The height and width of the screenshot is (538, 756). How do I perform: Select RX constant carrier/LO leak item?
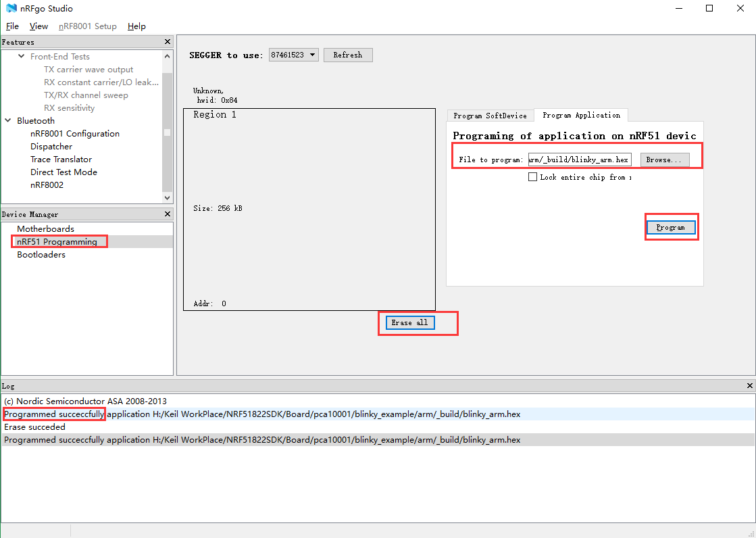coord(101,82)
